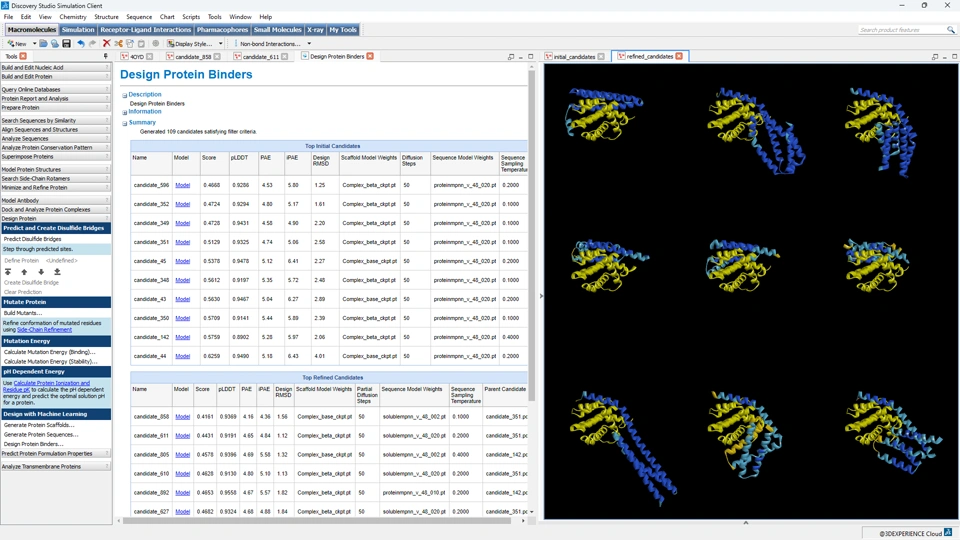Image resolution: width=960 pixels, height=540 pixels.
Task: Expand Analyze Transmembrane Proteins group
Action: point(55,467)
